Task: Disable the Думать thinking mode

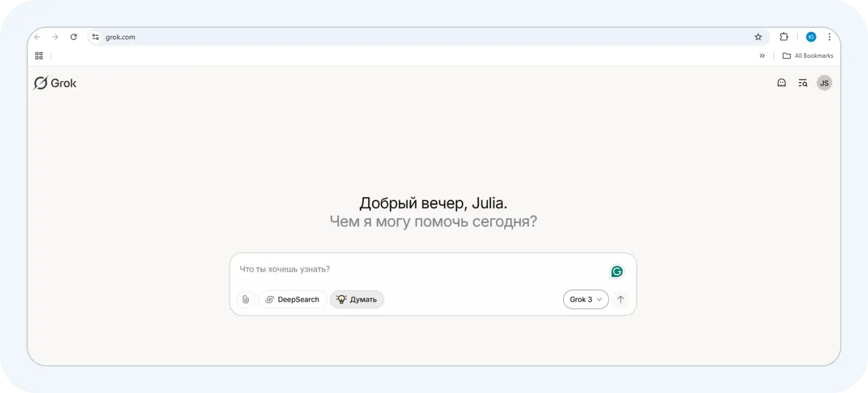Action: point(357,299)
